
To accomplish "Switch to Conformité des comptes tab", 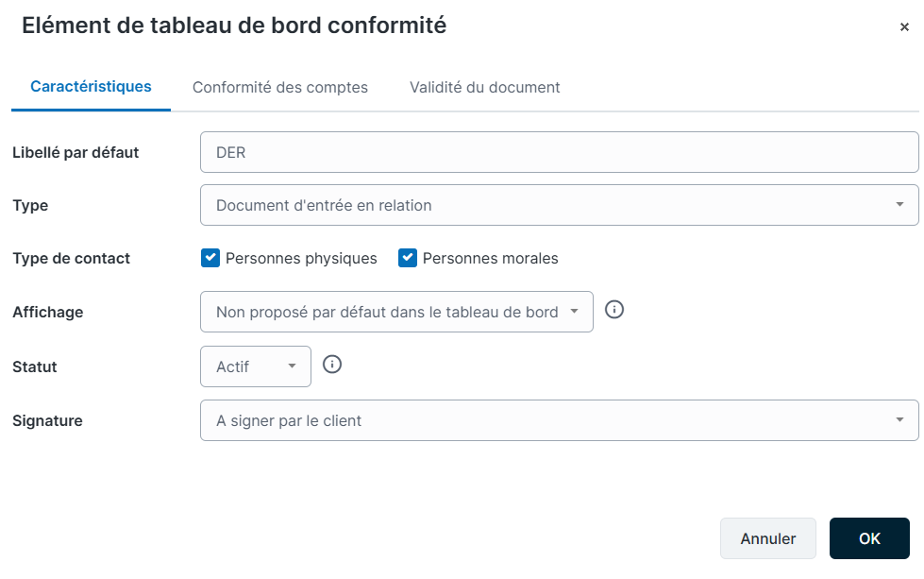I will click(x=280, y=87).
